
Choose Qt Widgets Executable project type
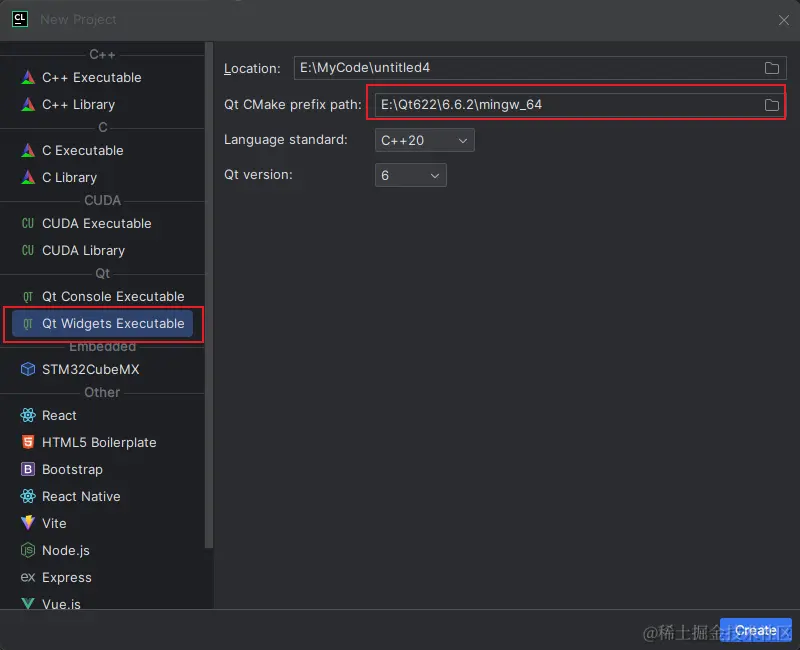(x=103, y=323)
